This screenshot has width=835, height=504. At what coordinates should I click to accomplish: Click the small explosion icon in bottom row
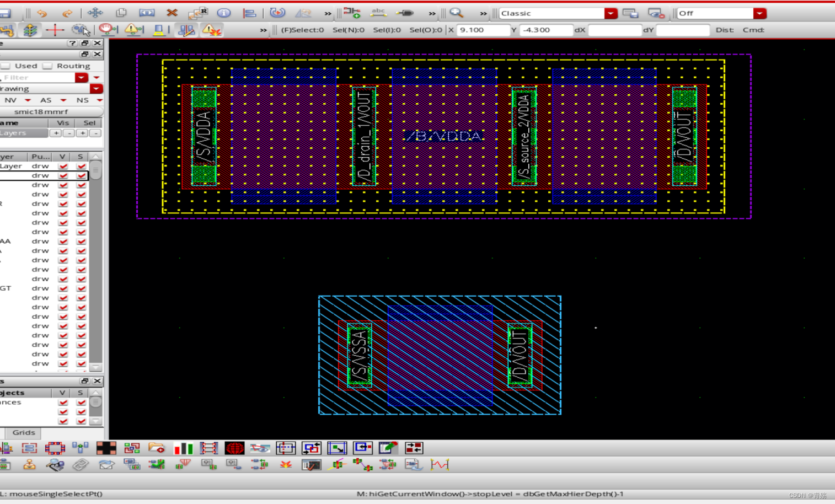pos(286,465)
